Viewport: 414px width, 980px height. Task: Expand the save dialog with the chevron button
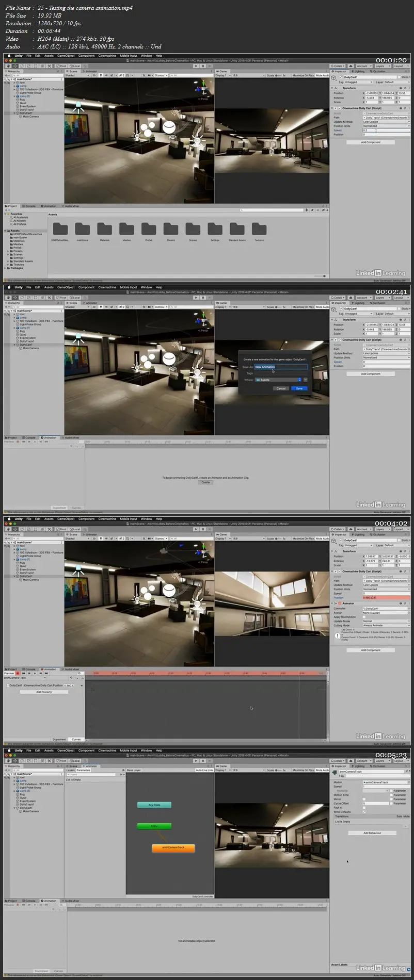pos(306,380)
